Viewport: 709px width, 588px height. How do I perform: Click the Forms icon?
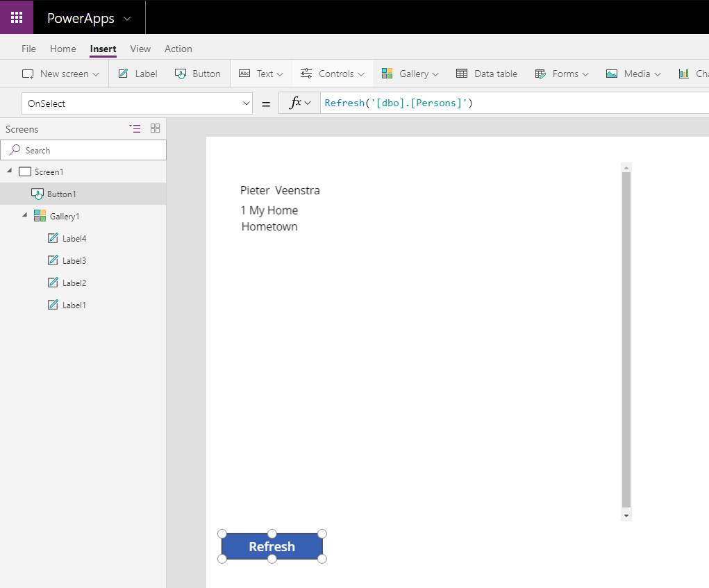540,74
